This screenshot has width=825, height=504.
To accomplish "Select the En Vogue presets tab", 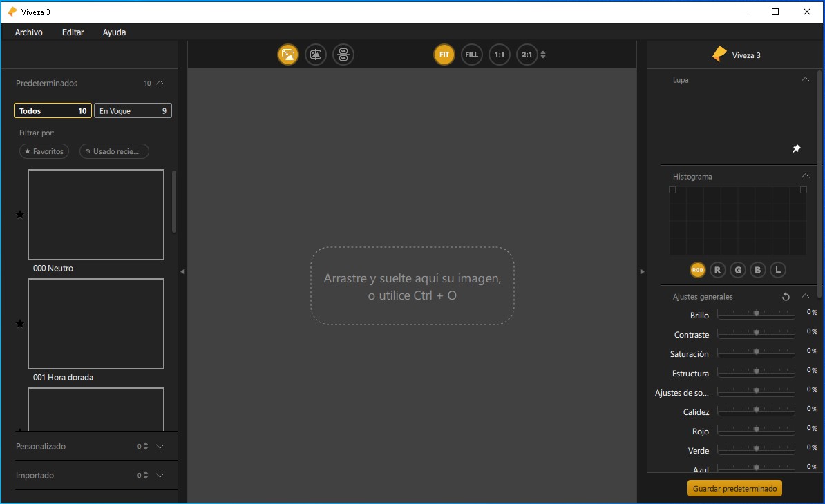I will (x=133, y=111).
